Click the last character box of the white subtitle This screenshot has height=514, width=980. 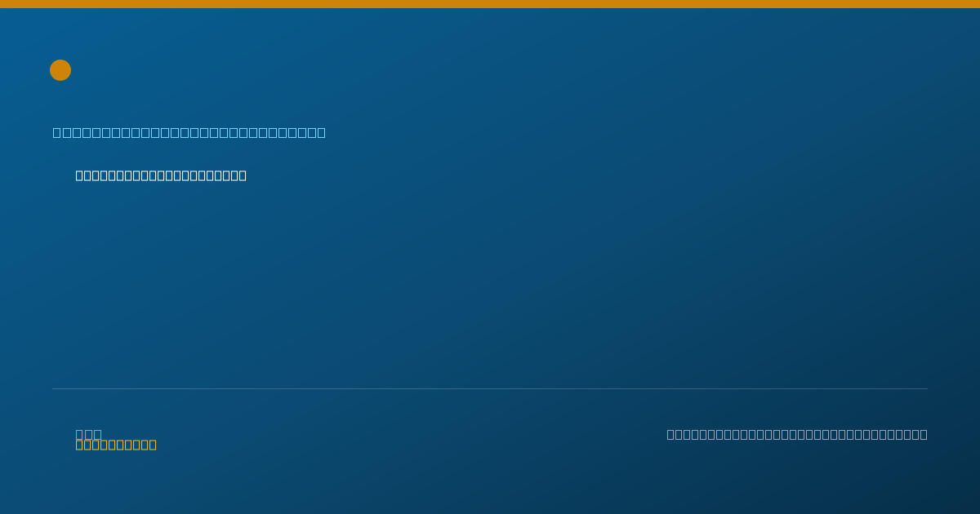243,175
